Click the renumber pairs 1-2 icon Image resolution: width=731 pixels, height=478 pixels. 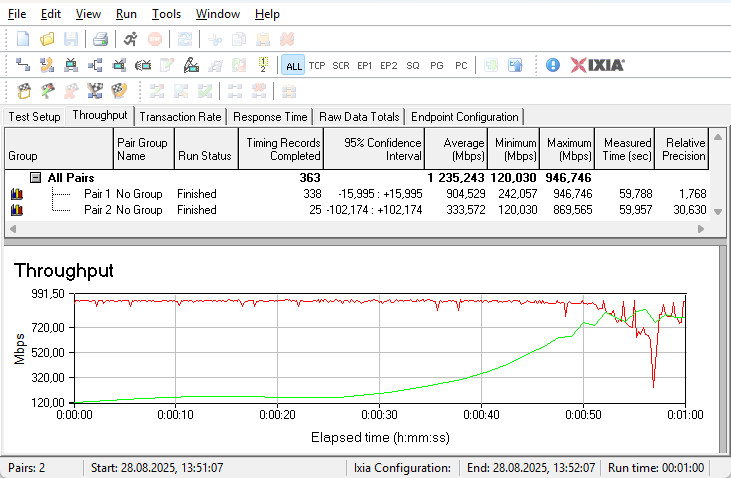[x=263, y=65]
